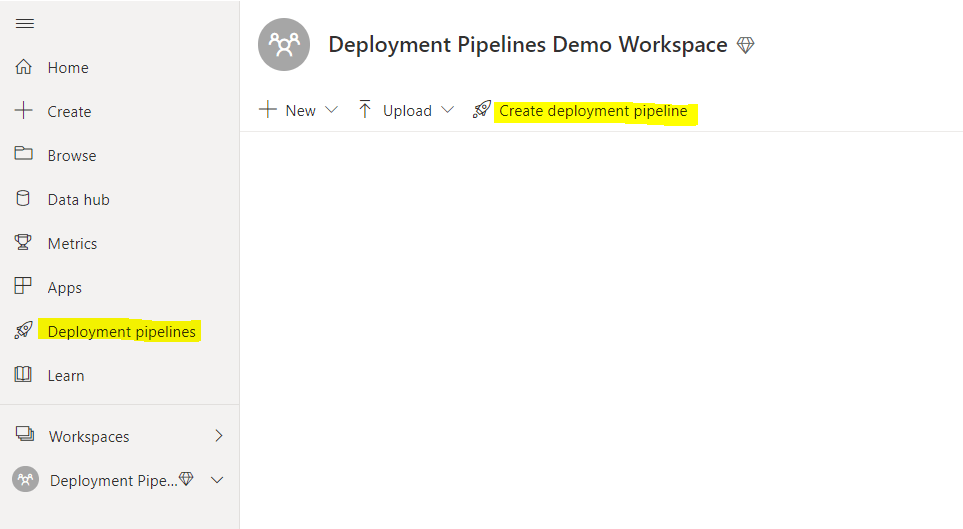Open the Data hub menu item
This screenshot has height=529, width=963.
pyautogui.click(x=78, y=199)
